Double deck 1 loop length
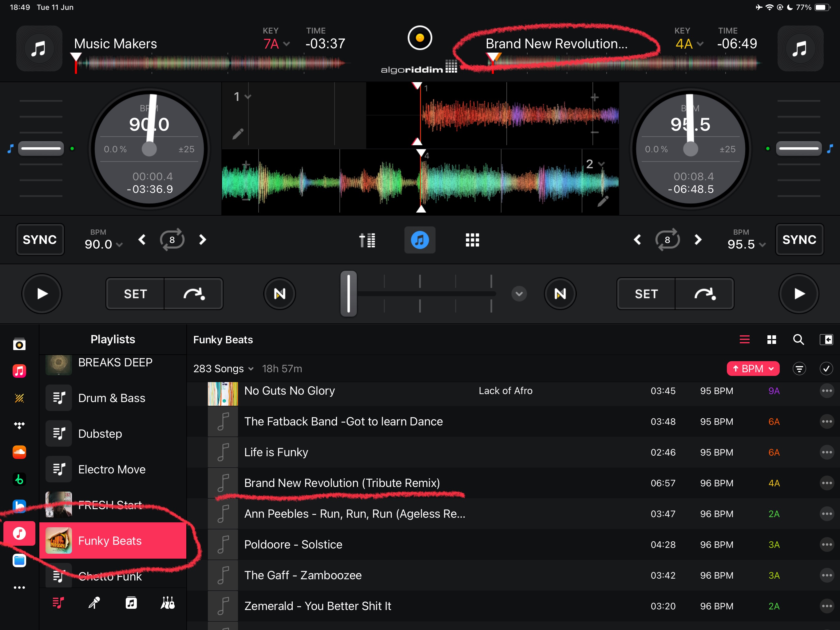The image size is (840, 630). (x=202, y=240)
